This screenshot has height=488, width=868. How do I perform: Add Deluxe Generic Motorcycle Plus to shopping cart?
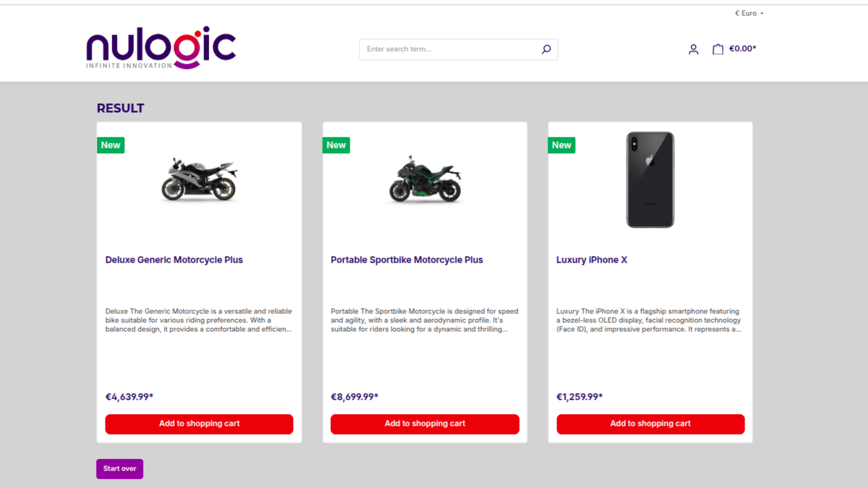coord(199,424)
